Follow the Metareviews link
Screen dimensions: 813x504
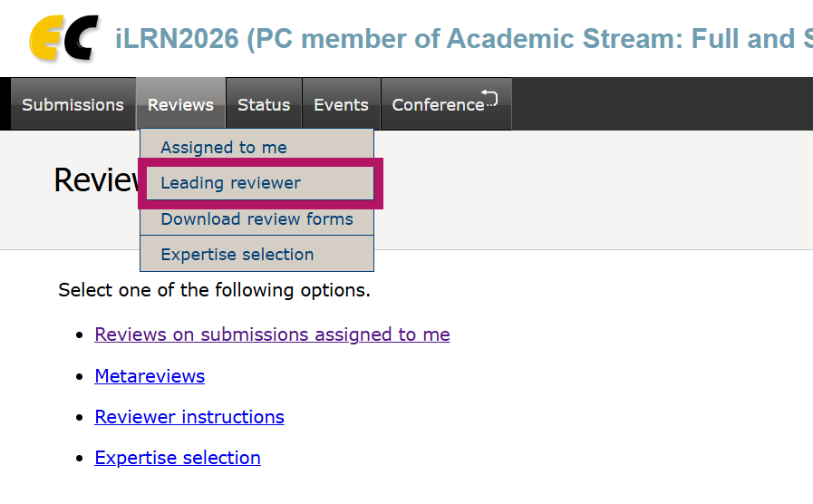point(150,376)
